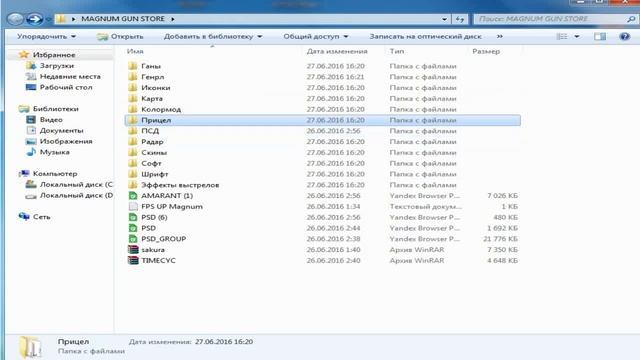Click Записать на оптический диск
The height and width of the screenshot is (360, 640).
pos(425,36)
